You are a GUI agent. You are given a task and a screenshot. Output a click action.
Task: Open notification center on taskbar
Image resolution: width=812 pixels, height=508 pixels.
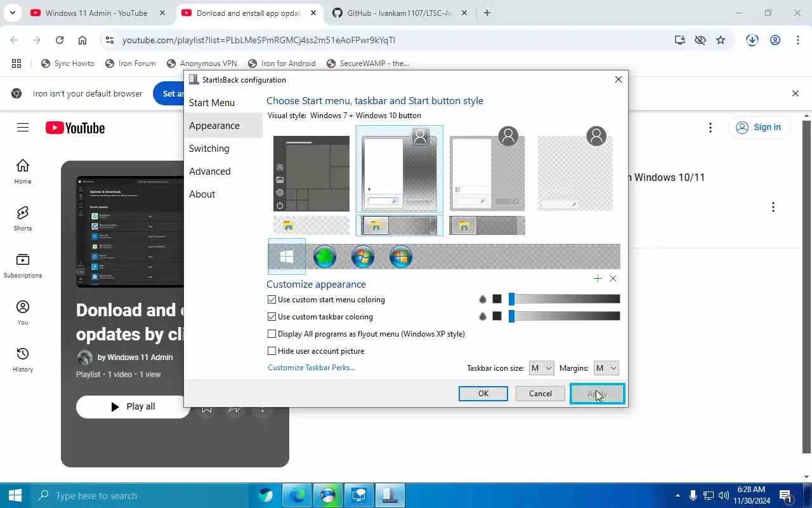(785, 495)
